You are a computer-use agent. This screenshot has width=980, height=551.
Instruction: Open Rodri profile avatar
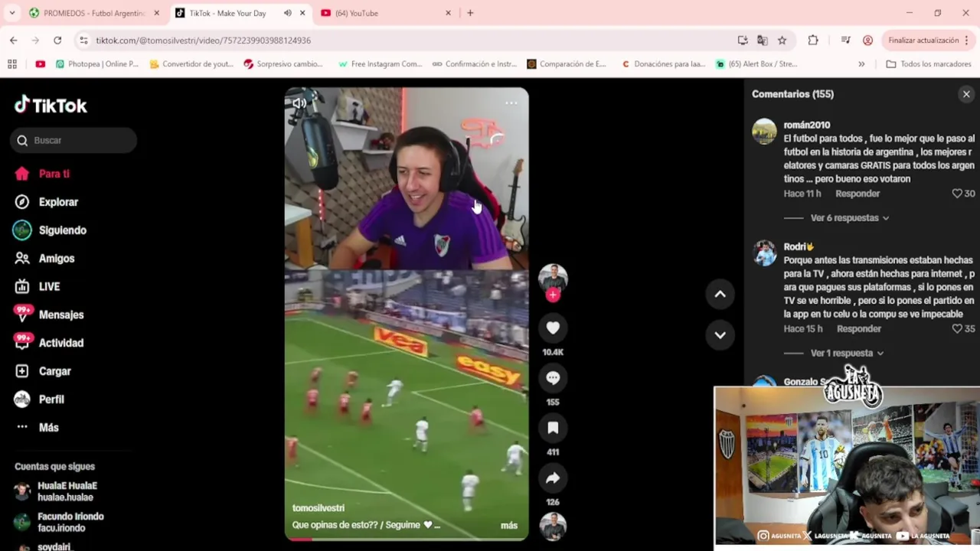coord(764,253)
